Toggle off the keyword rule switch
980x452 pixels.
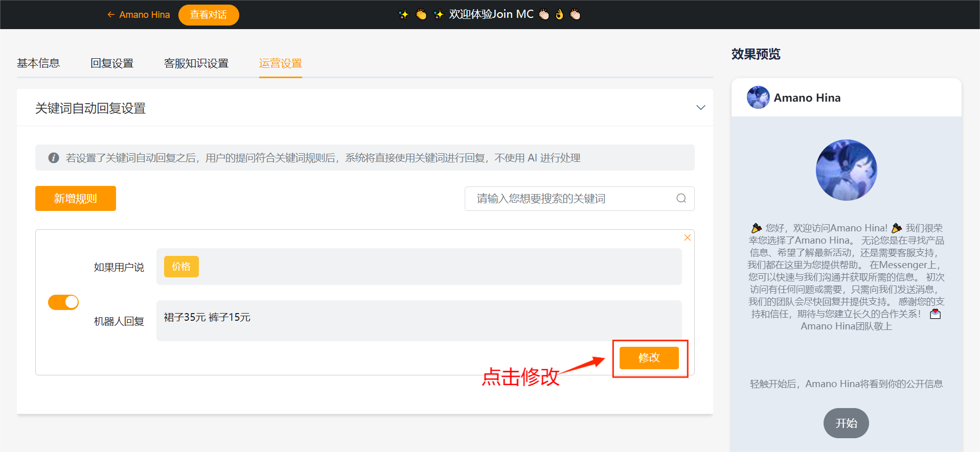[63, 302]
